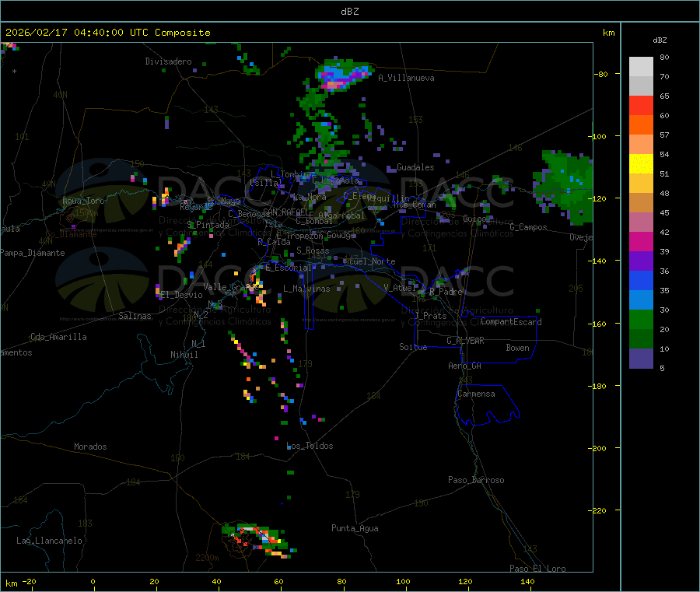This screenshot has height=592, width=700.
Task: Click the La_Nora location label
Action: pos(310,197)
